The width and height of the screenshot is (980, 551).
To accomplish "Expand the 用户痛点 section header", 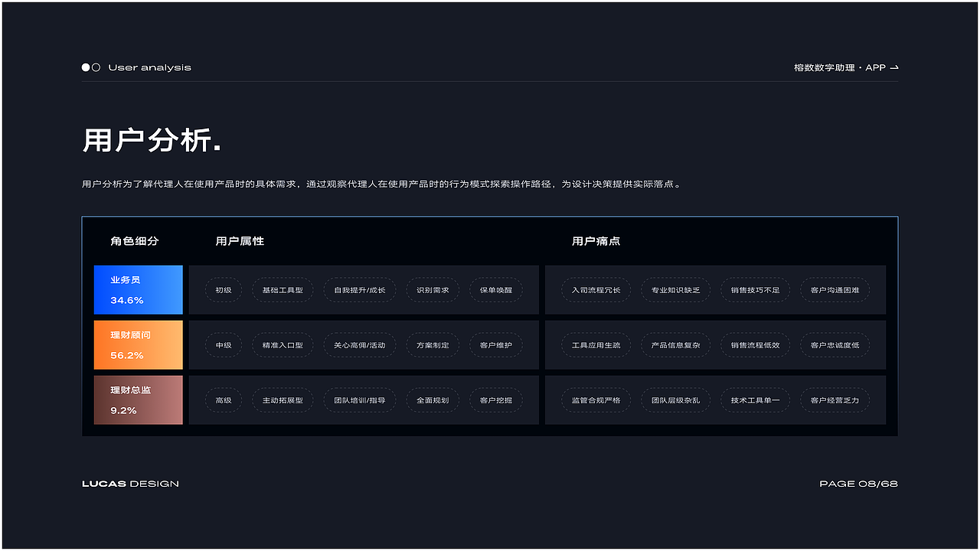I will pyautogui.click(x=595, y=240).
